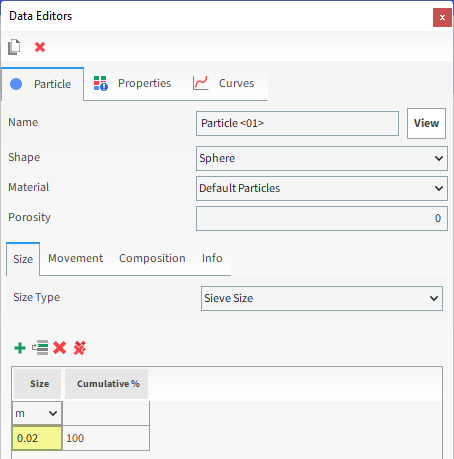Screen dimensions: 454x459
Task: Close the Data Editors window
Action: (442, 17)
